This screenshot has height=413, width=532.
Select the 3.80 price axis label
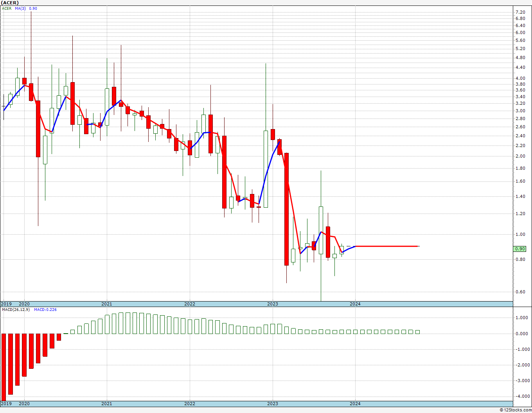[x=520, y=84]
